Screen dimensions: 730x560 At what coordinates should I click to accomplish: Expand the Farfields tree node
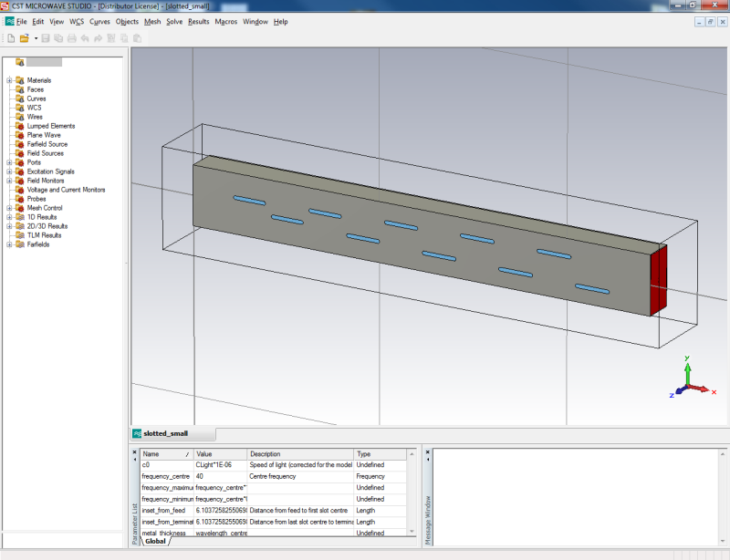pos(9,244)
